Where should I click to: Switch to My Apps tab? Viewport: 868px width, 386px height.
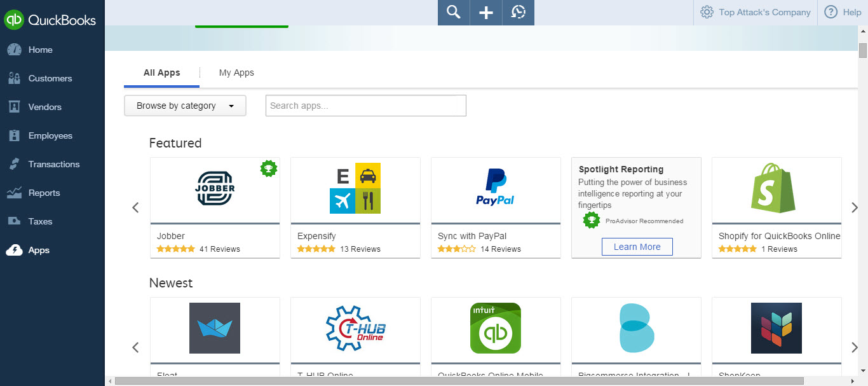(x=236, y=72)
